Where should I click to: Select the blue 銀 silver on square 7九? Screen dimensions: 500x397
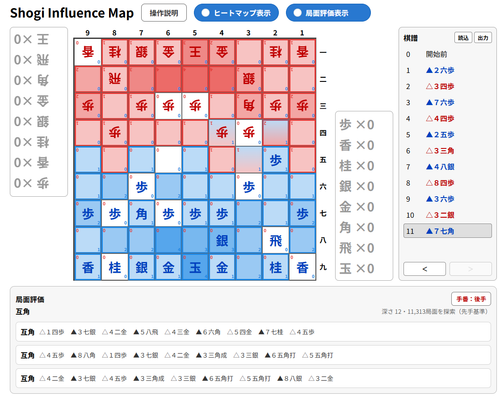[x=141, y=267]
